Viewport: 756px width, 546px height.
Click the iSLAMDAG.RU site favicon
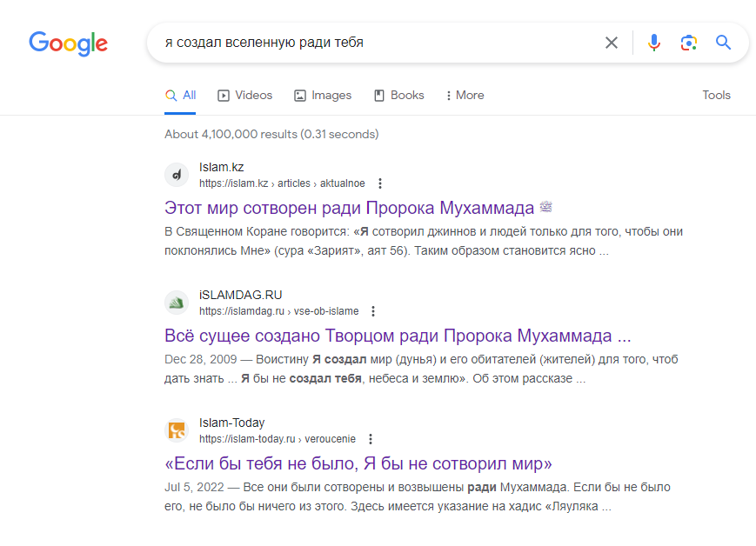[177, 302]
